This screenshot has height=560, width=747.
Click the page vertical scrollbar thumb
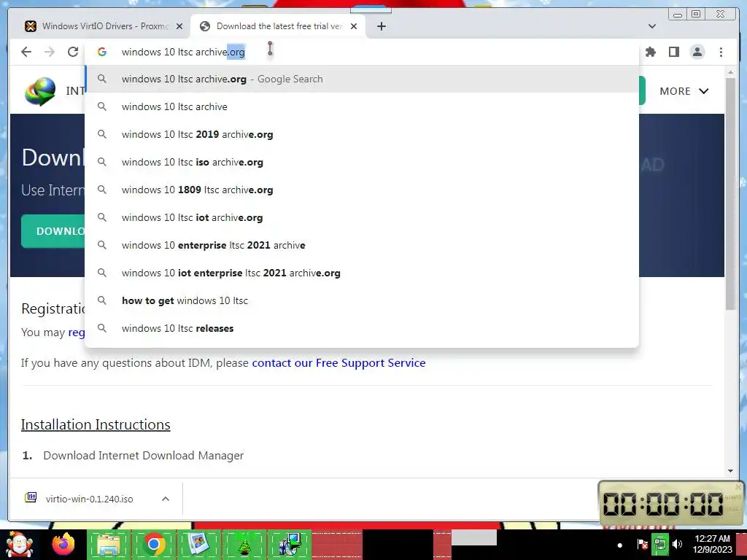point(730,192)
